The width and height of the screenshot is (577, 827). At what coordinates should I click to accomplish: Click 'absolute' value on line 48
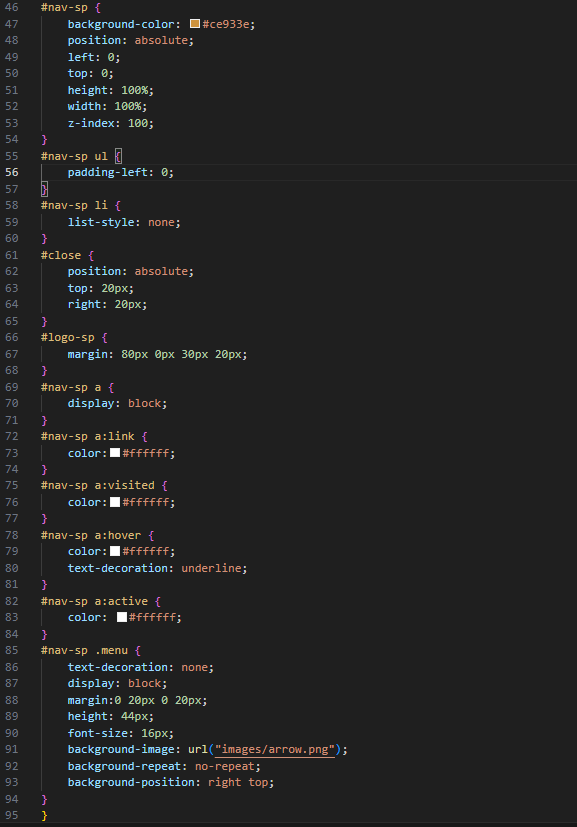tap(161, 40)
